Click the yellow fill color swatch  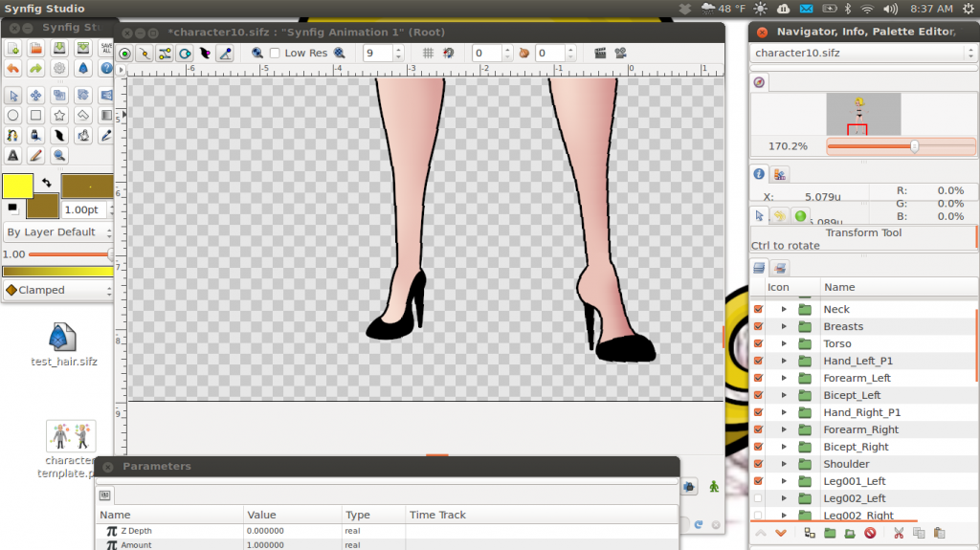tap(17, 187)
